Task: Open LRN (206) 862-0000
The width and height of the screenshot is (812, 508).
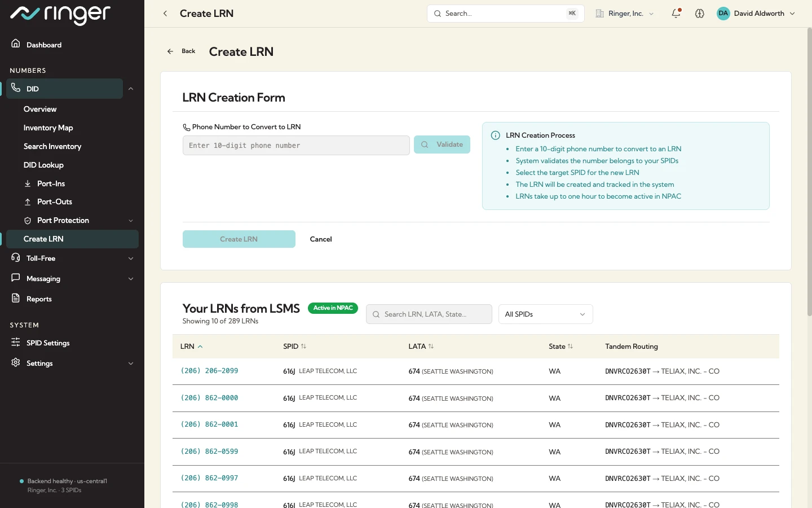Action: [209, 398]
